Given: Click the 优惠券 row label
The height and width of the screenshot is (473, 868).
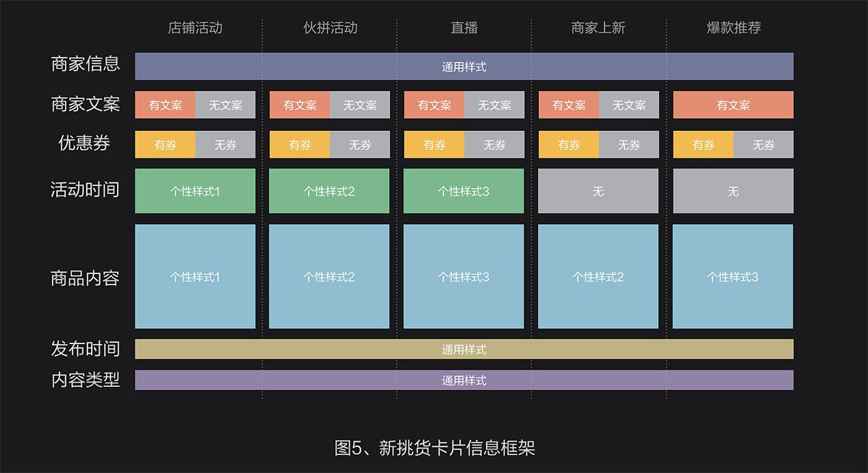Looking at the screenshot, I should (85, 143).
